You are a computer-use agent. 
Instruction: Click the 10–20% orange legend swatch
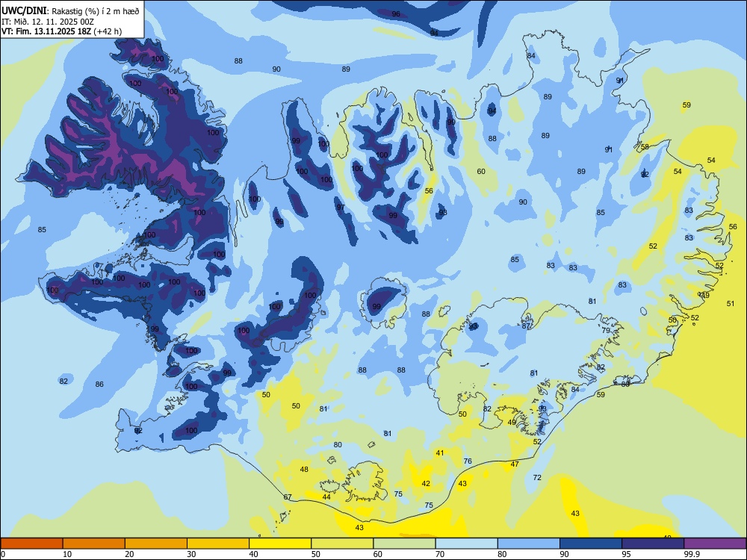point(94,544)
